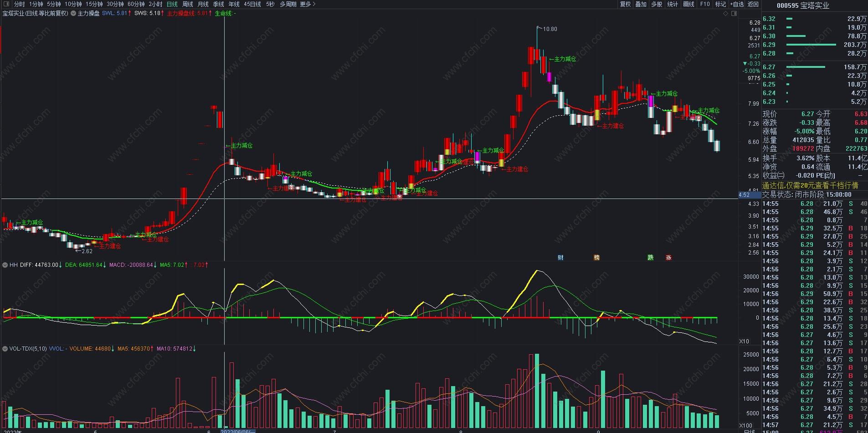
Task: Switch to 分时 chart
Action: click(20, 4)
